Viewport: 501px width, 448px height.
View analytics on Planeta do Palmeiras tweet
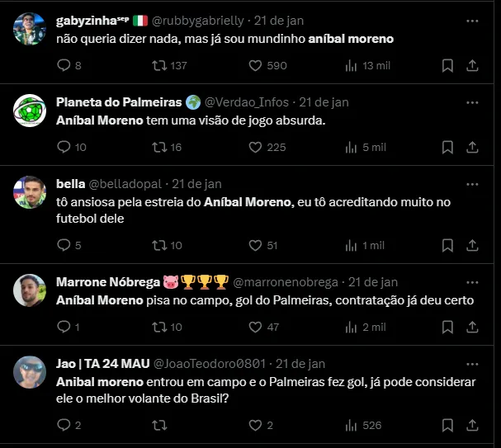coord(351,147)
